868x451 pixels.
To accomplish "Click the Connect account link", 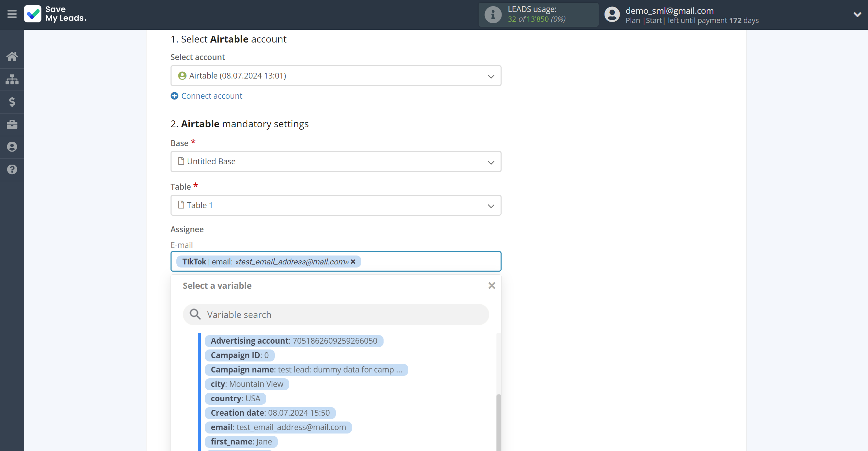I will 212,96.
